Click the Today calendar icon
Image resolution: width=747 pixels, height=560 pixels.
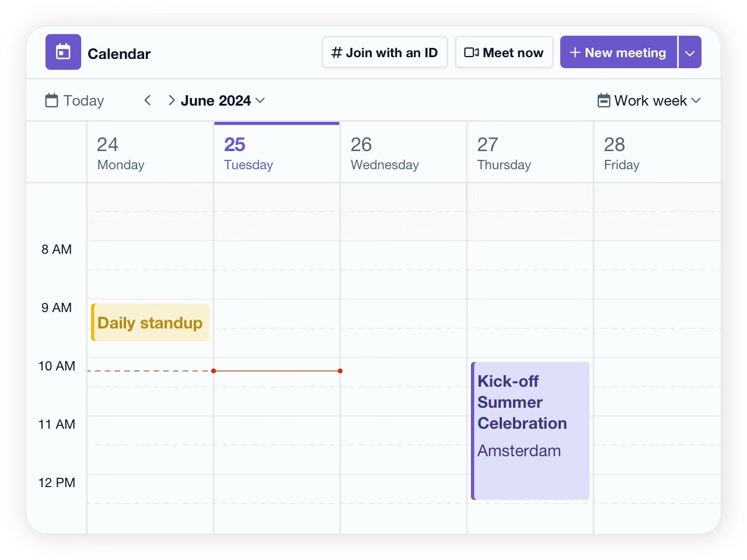click(x=52, y=100)
